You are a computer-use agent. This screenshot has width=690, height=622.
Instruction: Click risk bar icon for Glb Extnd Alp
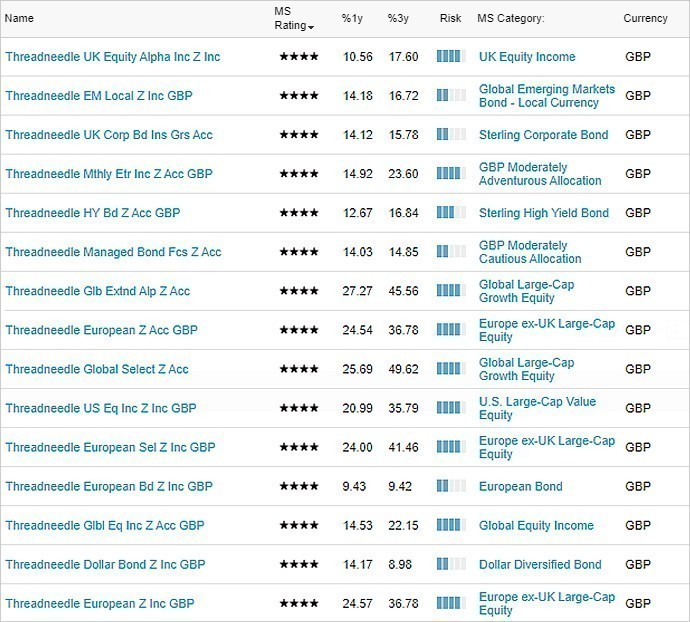pos(451,291)
